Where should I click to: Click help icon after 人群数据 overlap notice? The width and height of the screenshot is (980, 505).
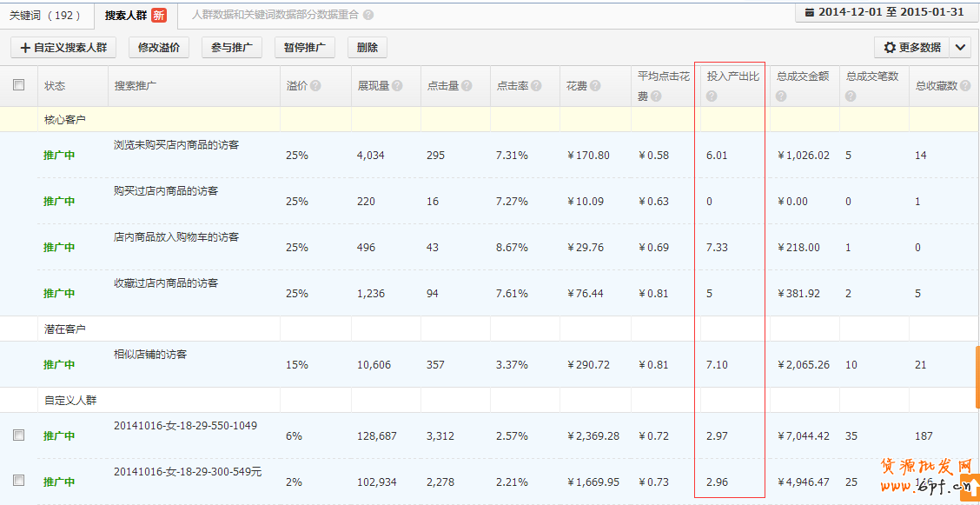coord(368,16)
